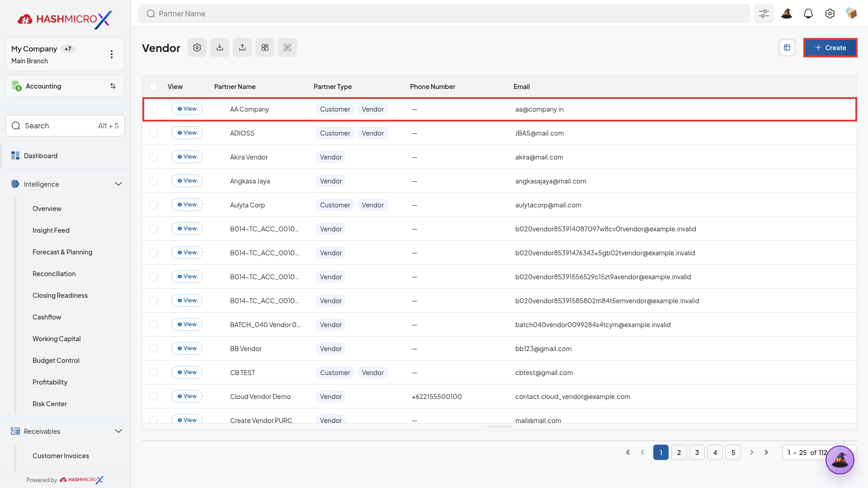Click the Create button

pyautogui.click(x=830, y=47)
